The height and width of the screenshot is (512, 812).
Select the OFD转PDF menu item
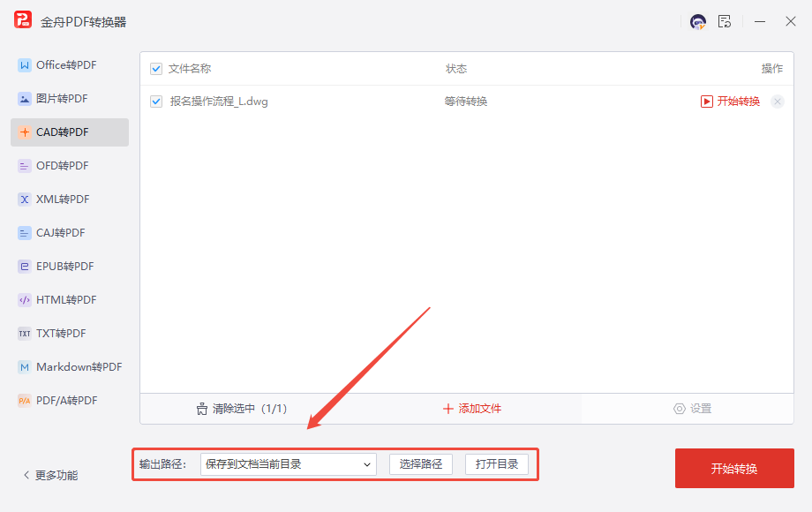pyautogui.click(x=70, y=166)
